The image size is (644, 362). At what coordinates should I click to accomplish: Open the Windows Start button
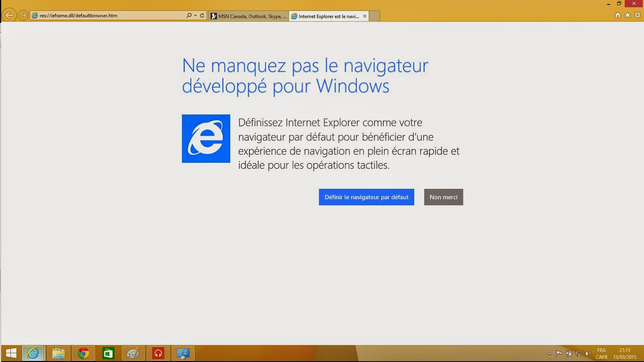pyautogui.click(x=11, y=354)
